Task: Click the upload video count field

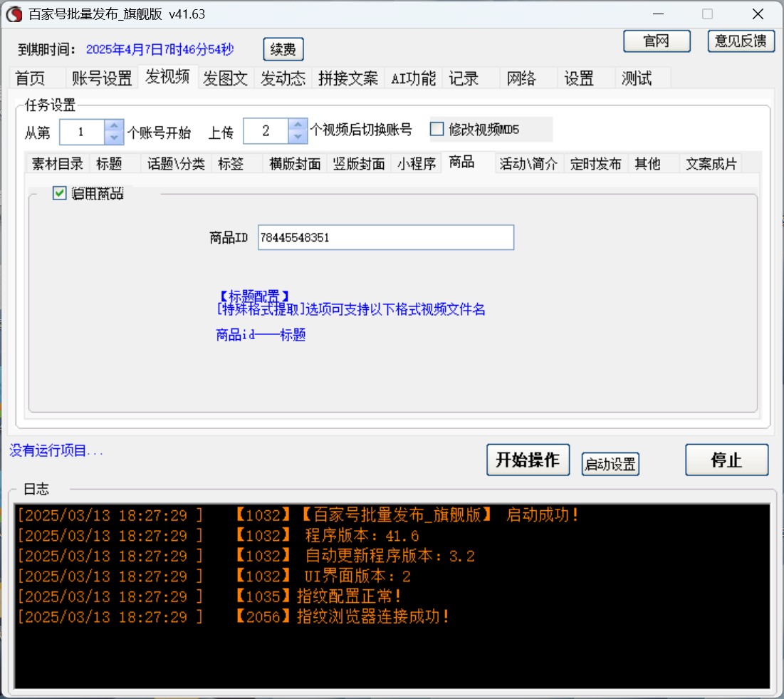Action: [266, 131]
